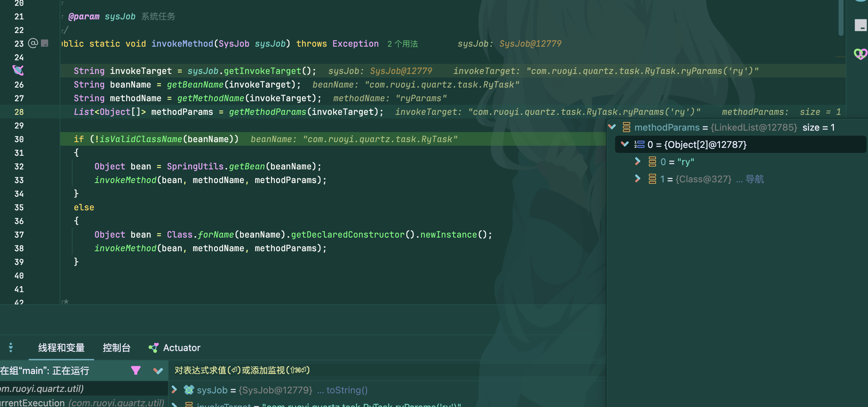
Task: Click the pink filter funnel icon for threads
Action: point(136,370)
